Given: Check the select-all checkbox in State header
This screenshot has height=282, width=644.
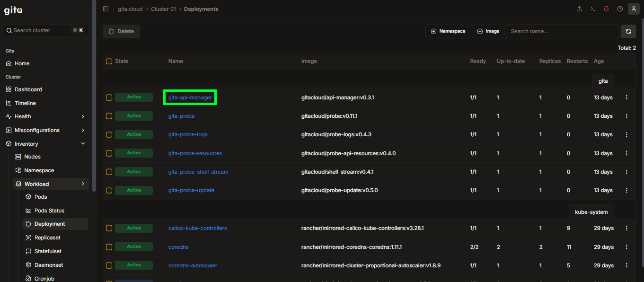Looking at the screenshot, I should 109,61.
